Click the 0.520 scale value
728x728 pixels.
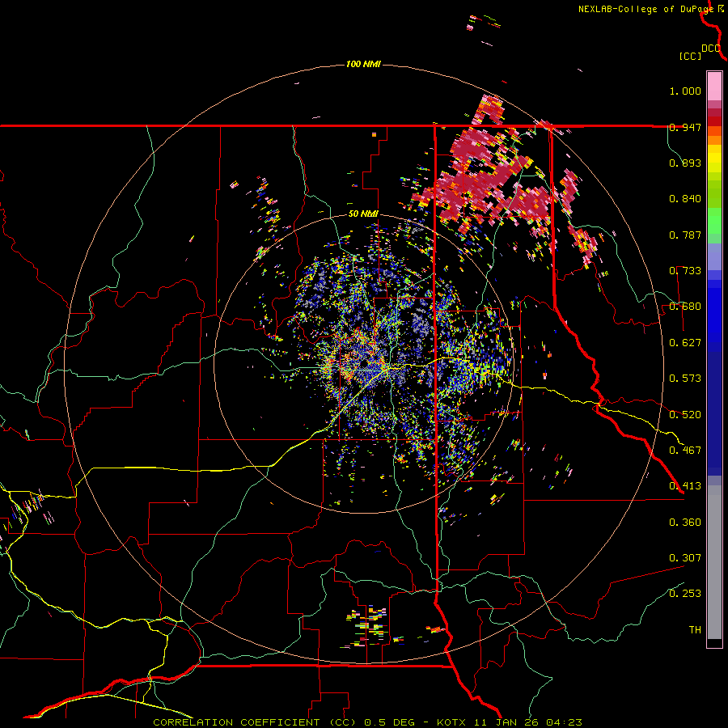point(685,415)
